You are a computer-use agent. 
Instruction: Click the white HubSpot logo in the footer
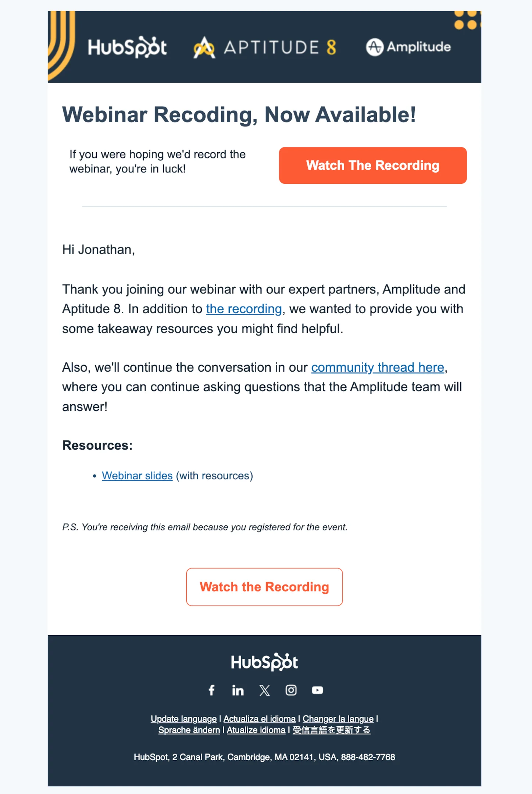pyautogui.click(x=264, y=662)
